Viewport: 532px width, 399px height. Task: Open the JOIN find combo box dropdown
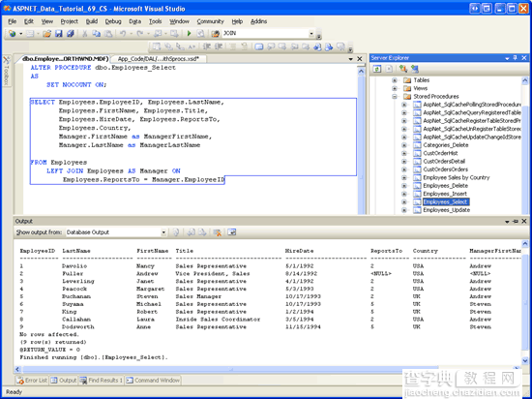tap(311, 34)
